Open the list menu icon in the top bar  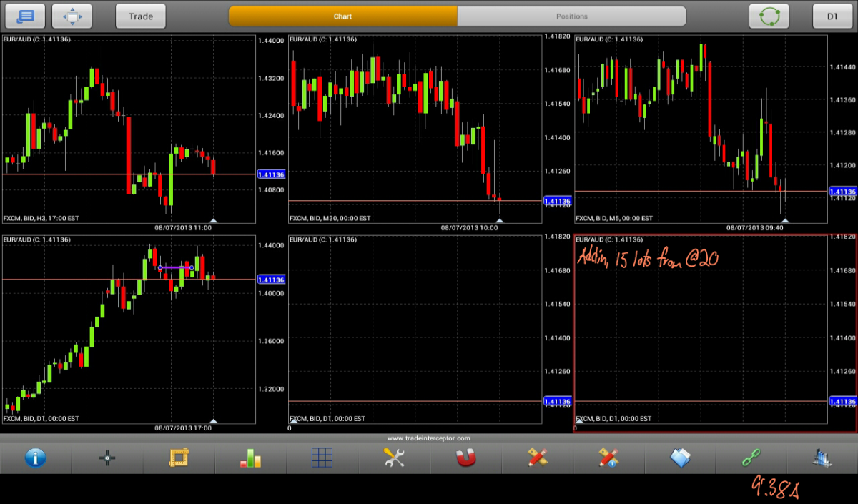pyautogui.click(x=26, y=16)
